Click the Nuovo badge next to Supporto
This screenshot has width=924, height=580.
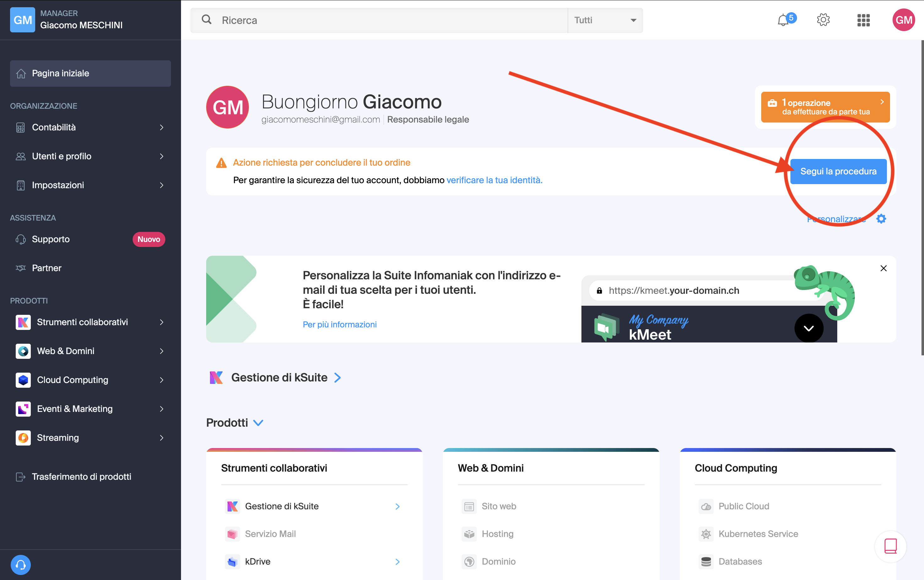click(x=149, y=239)
